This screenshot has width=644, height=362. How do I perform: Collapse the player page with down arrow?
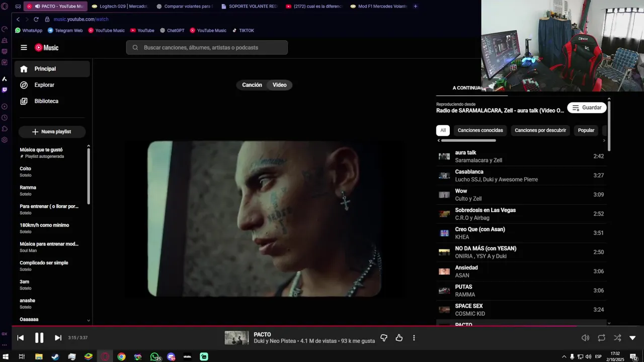632,338
